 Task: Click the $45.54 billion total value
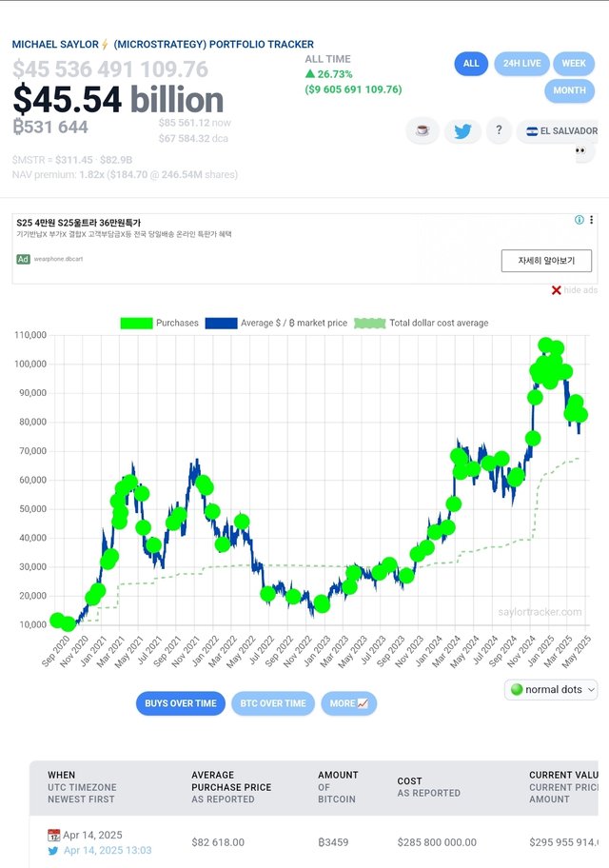point(118,100)
